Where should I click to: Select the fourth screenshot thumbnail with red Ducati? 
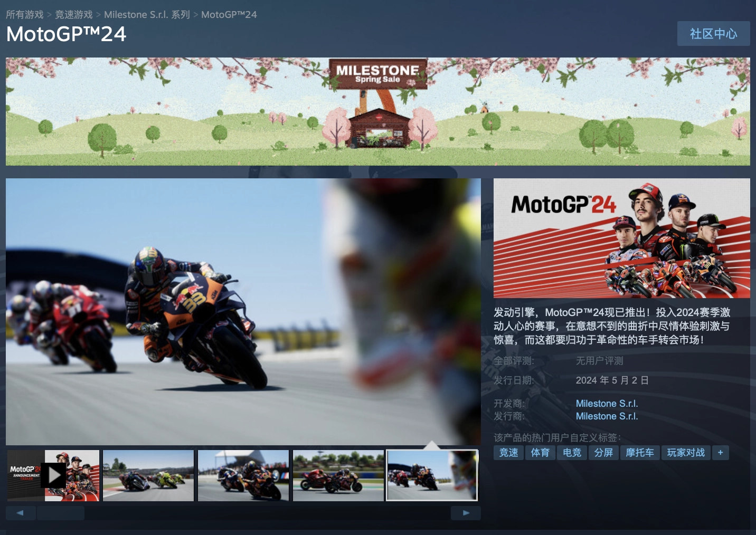[x=338, y=475]
